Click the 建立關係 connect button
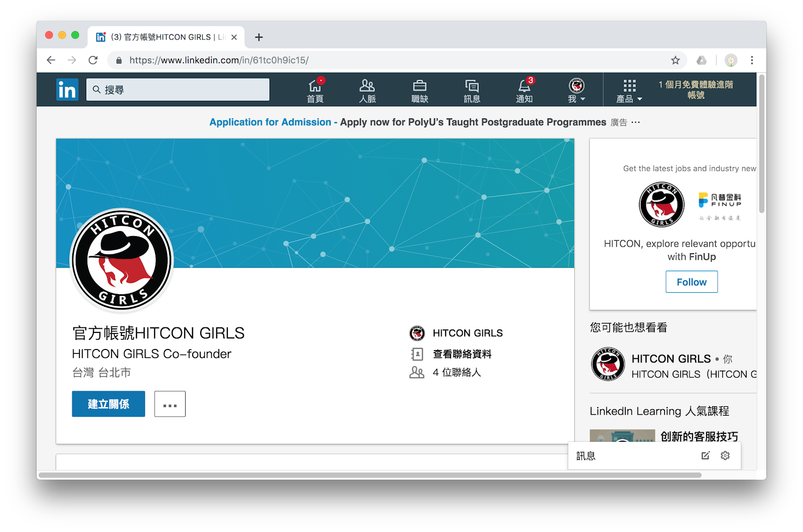 (x=108, y=404)
